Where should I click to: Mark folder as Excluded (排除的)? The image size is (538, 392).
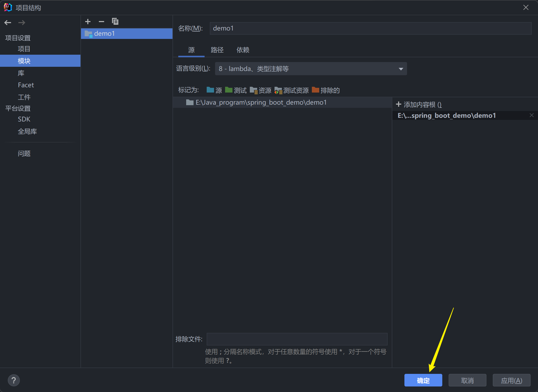pos(326,90)
